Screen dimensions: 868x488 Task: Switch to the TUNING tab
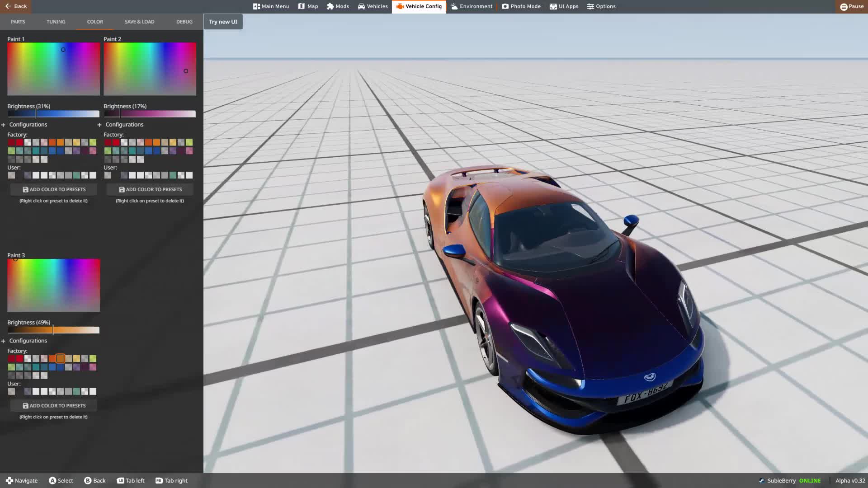coord(56,21)
